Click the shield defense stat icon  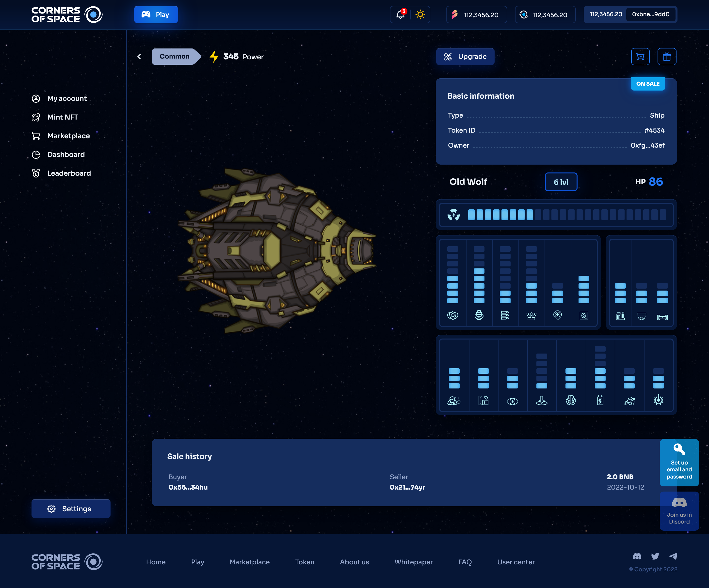(452, 315)
